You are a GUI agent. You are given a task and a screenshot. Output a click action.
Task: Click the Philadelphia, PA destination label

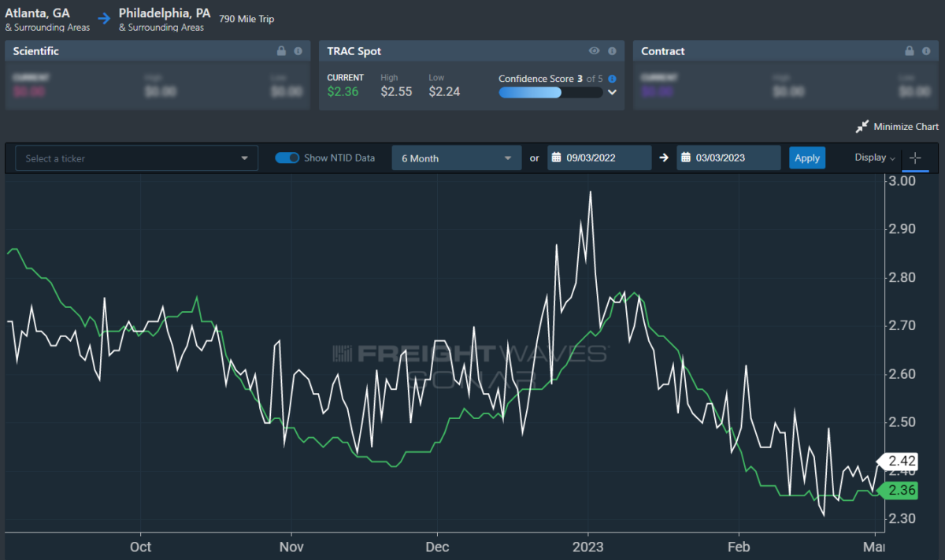pos(165,13)
